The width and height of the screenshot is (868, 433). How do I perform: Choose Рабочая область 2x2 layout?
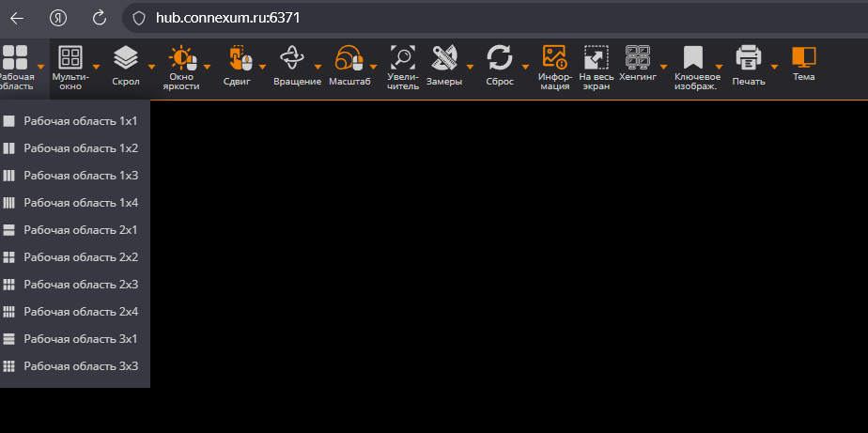(75, 257)
